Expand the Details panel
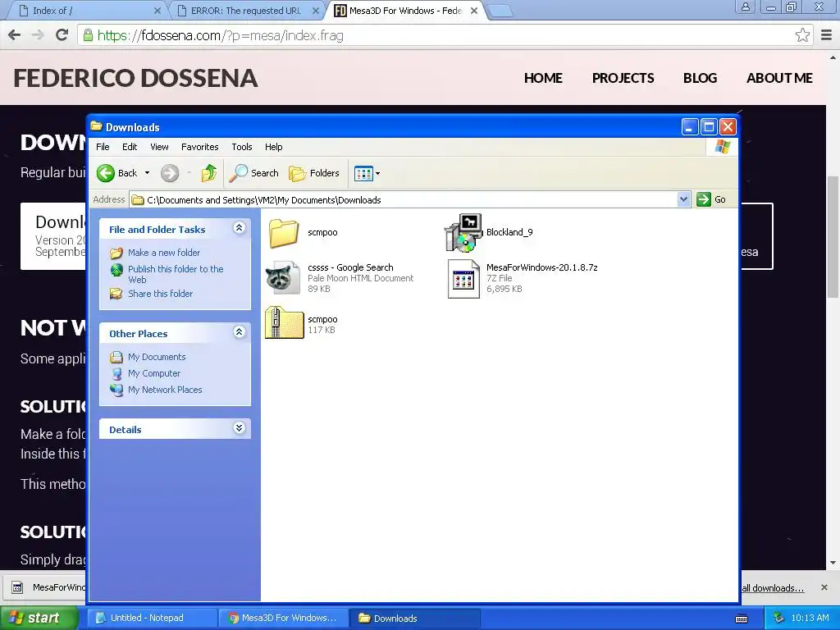 [x=239, y=428]
